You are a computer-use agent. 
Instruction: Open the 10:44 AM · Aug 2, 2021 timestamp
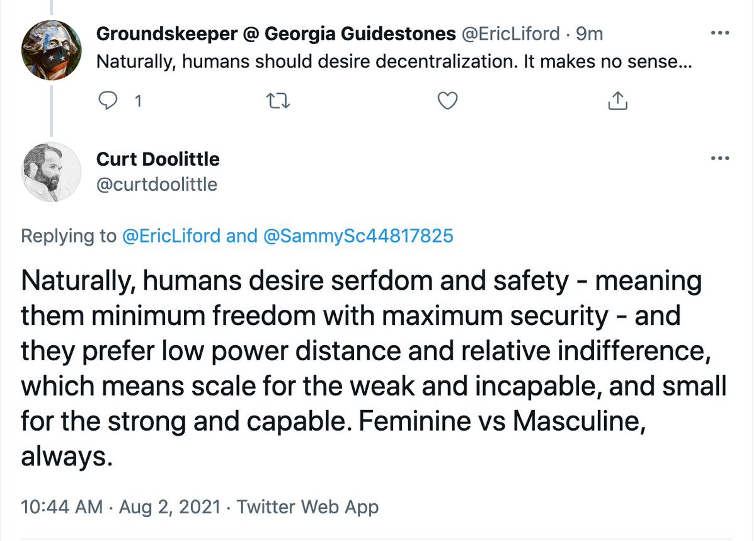120,506
